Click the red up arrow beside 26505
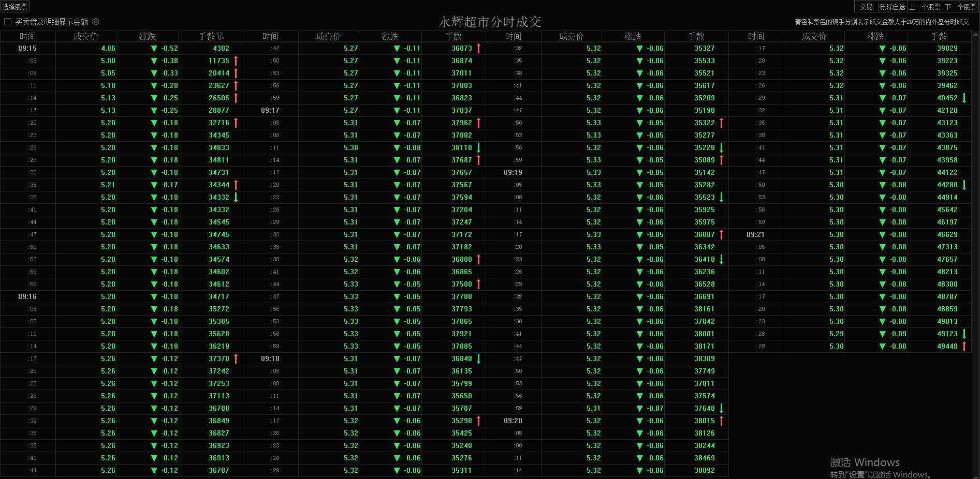The image size is (980, 479). pyautogui.click(x=236, y=98)
